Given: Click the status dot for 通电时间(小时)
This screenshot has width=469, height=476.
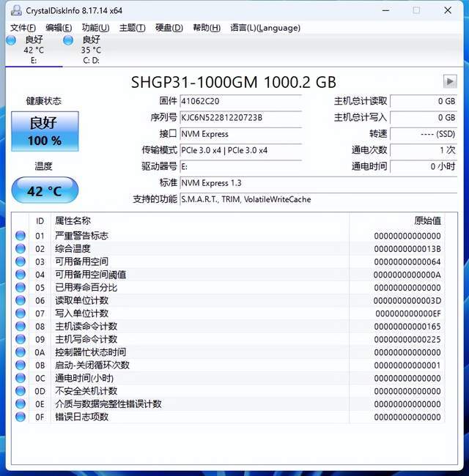Looking at the screenshot, I should click(x=21, y=378).
